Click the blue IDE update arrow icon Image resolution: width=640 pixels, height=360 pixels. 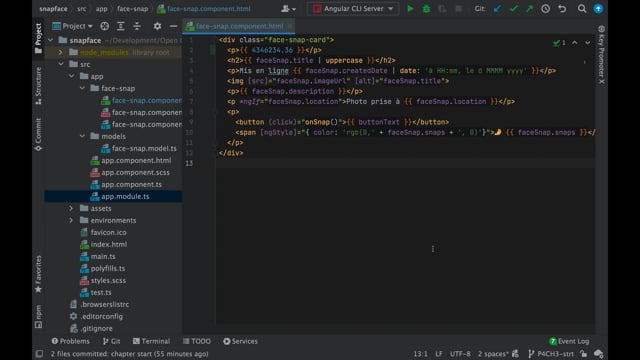598,9
